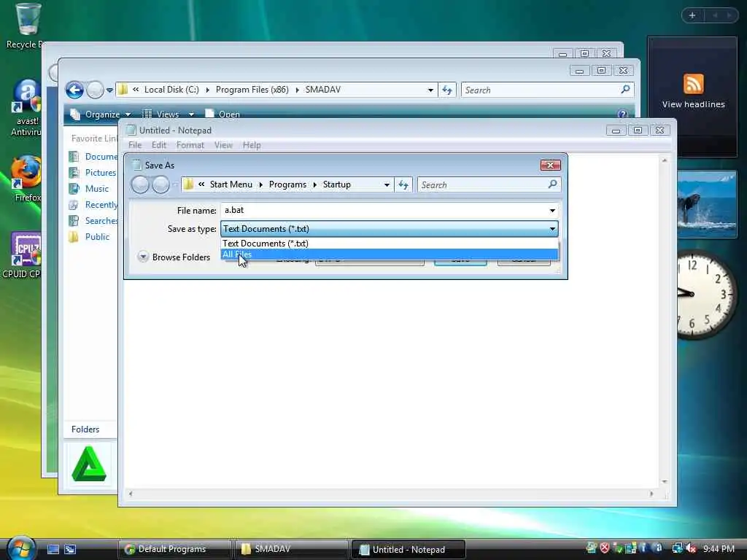Open Pictures favorite link
This screenshot has height=560, width=747.
pyautogui.click(x=93, y=173)
